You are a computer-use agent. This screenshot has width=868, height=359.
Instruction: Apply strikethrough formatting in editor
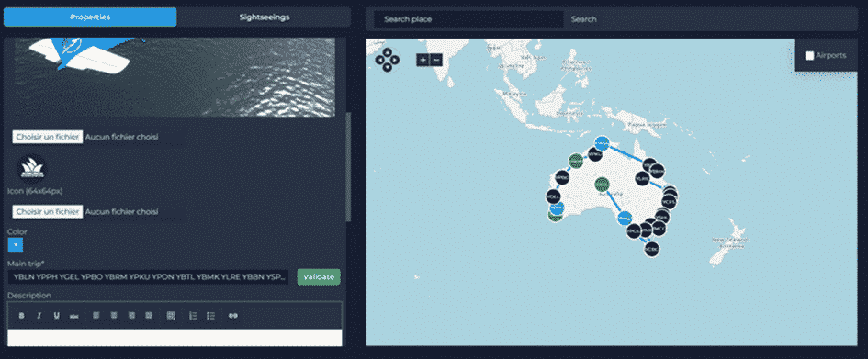(73, 315)
